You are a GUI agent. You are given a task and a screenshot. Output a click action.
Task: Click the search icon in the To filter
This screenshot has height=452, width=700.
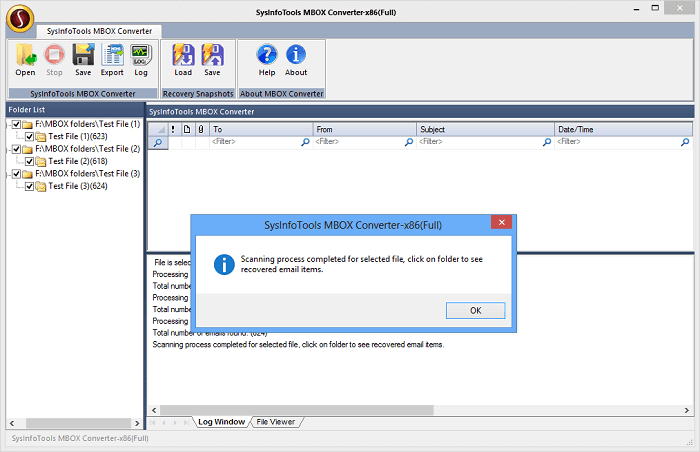tap(305, 142)
